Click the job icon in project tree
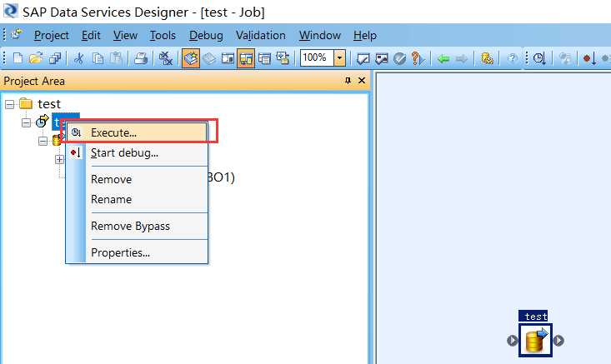The width and height of the screenshot is (611, 364). pos(42,122)
